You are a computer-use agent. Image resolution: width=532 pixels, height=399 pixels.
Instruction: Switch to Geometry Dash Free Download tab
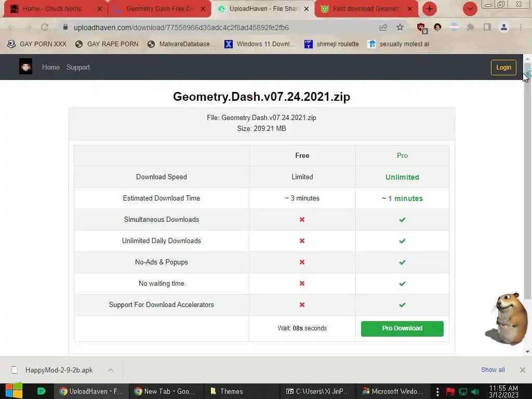[159, 9]
